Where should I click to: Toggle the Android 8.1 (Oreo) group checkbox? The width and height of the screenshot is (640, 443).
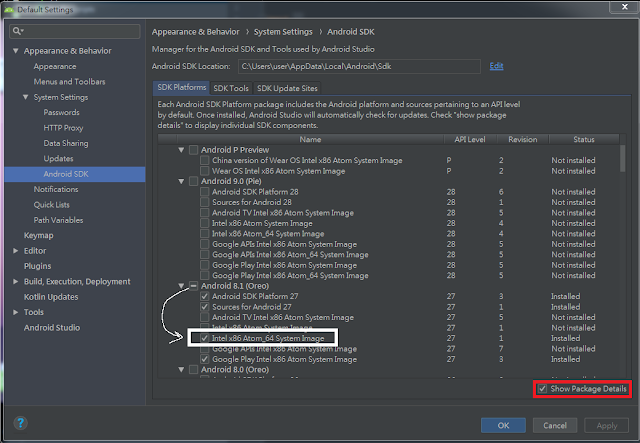(193, 286)
